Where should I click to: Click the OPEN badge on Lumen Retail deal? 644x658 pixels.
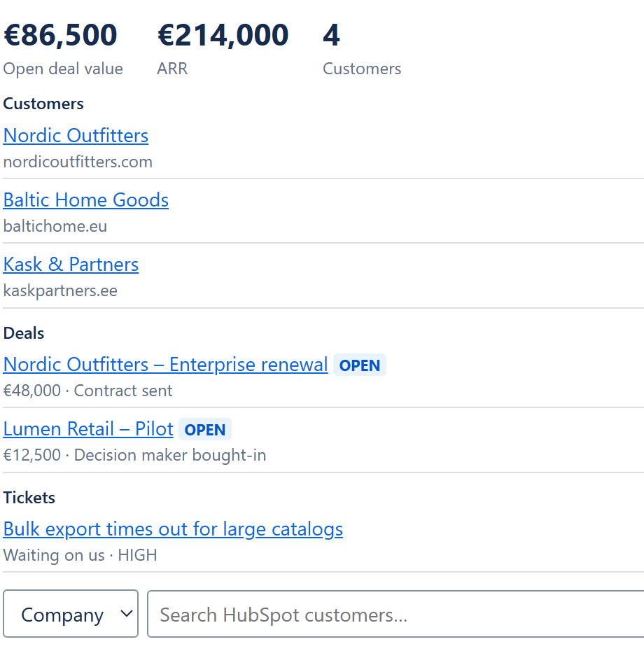pyautogui.click(x=204, y=429)
